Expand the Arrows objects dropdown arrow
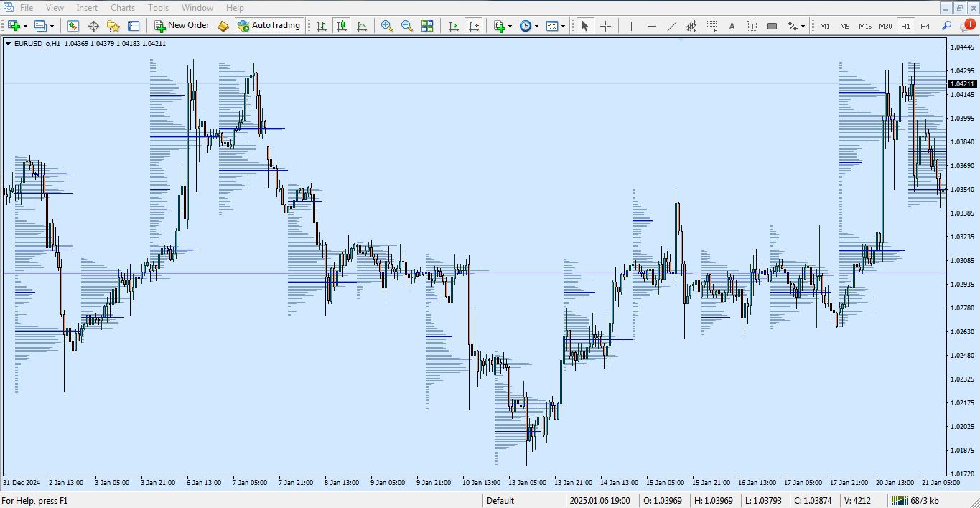The height and width of the screenshot is (508, 980). 803,26
